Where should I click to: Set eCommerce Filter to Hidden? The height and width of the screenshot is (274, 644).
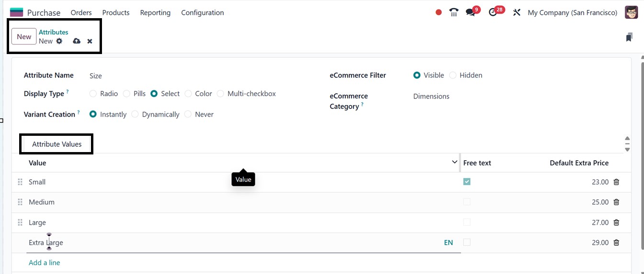(453, 75)
